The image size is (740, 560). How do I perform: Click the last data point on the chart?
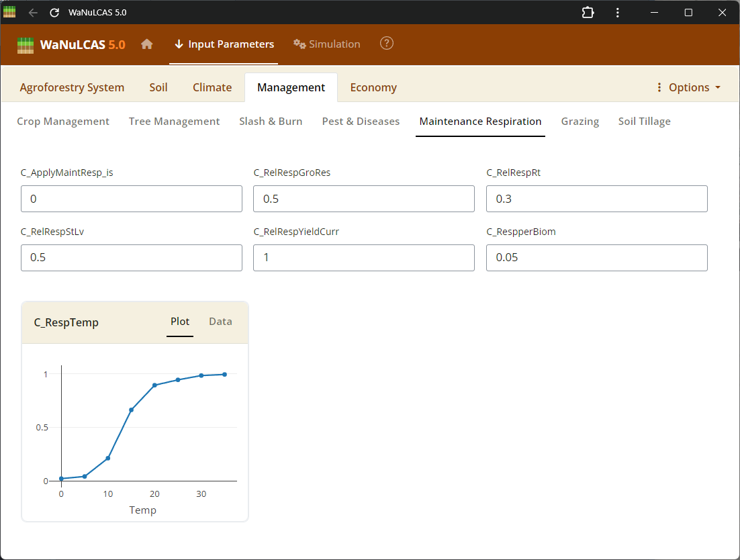[x=224, y=375]
